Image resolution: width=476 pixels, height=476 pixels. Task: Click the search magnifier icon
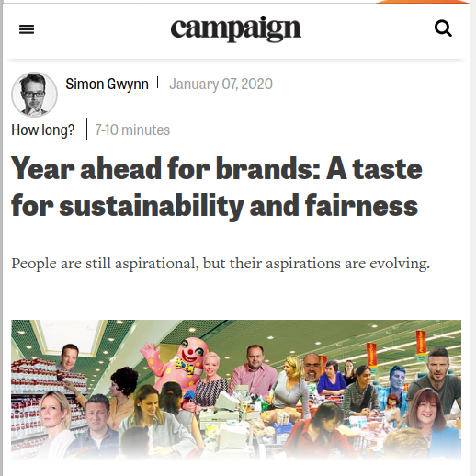click(443, 28)
